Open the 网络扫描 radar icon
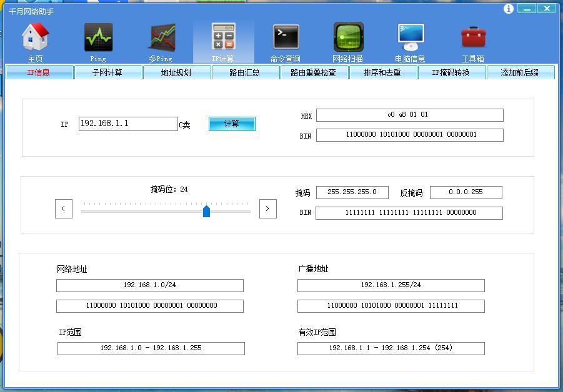The width and height of the screenshot is (563, 392). point(348,39)
